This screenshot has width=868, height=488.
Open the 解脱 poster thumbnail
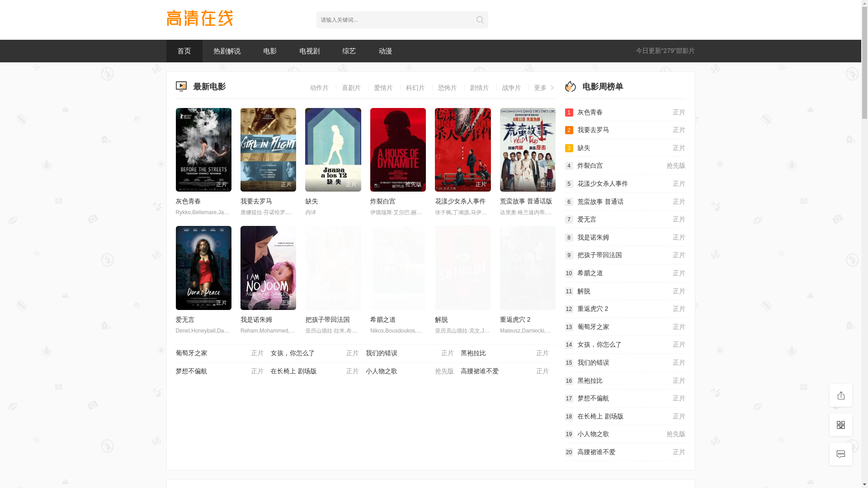(463, 268)
